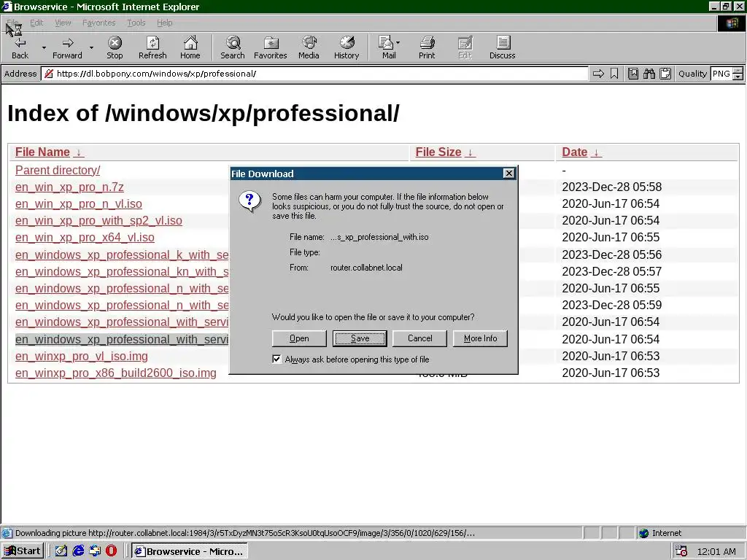The height and width of the screenshot is (560, 747).
Task: Open the Tools menu
Action: click(x=136, y=23)
